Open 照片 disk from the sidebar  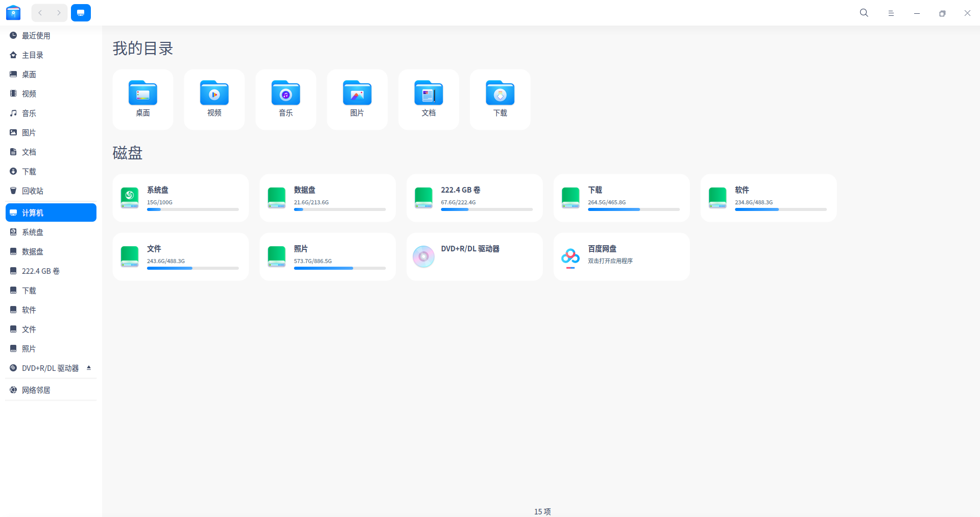coord(51,348)
